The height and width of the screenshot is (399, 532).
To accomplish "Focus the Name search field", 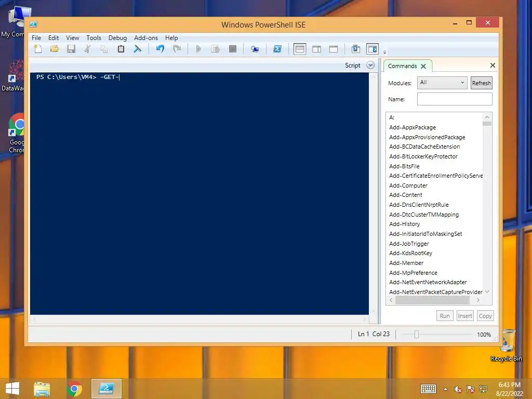I will [x=454, y=99].
